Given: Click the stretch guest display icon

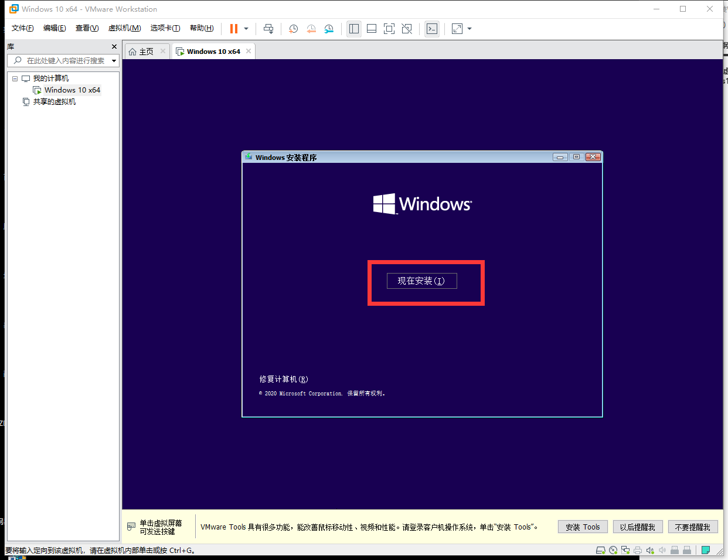Looking at the screenshot, I should click(457, 29).
